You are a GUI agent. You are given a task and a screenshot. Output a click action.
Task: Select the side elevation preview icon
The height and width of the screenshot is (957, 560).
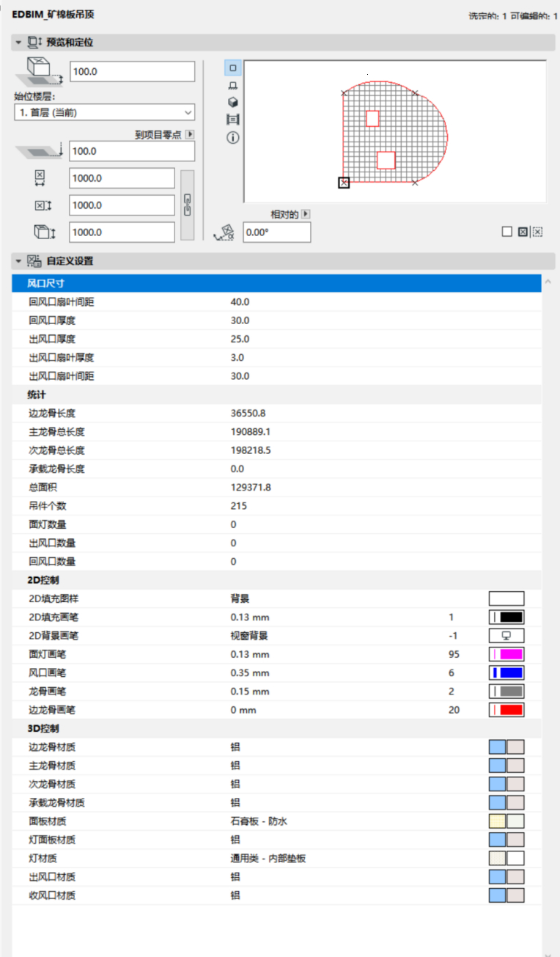pyautogui.click(x=233, y=86)
